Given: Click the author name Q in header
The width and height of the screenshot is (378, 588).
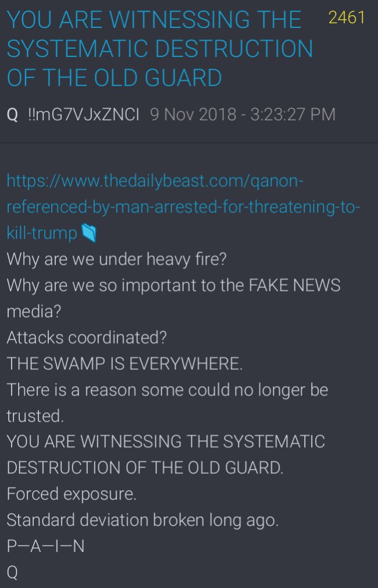Looking at the screenshot, I should (13, 115).
